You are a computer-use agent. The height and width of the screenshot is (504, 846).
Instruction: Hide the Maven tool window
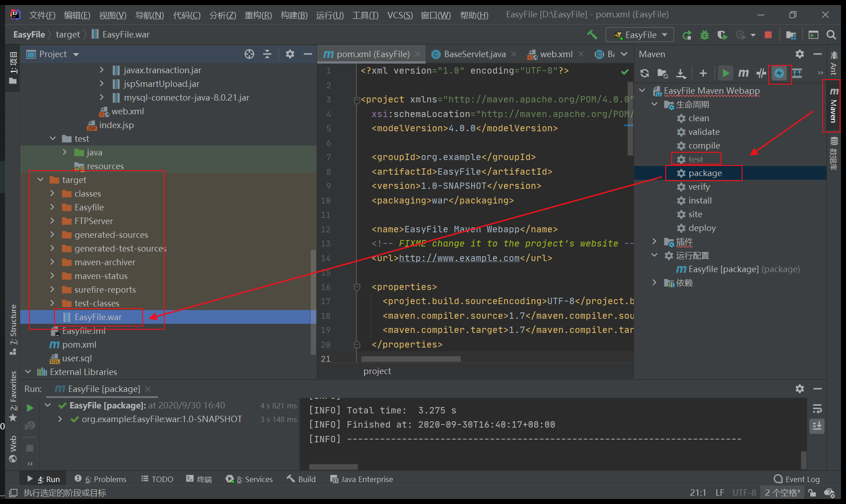[x=818, y=54]
